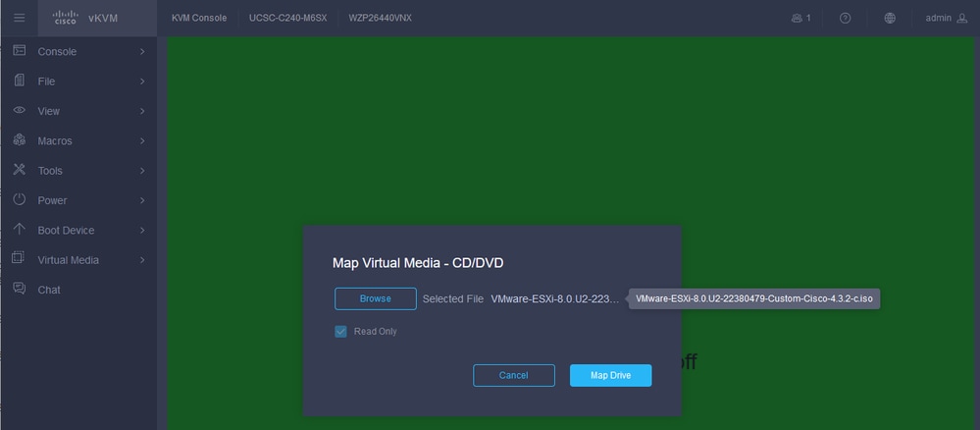This screenshot has width=980, height=430.
Task: Click the admin user profile icon
Action: 962,18
